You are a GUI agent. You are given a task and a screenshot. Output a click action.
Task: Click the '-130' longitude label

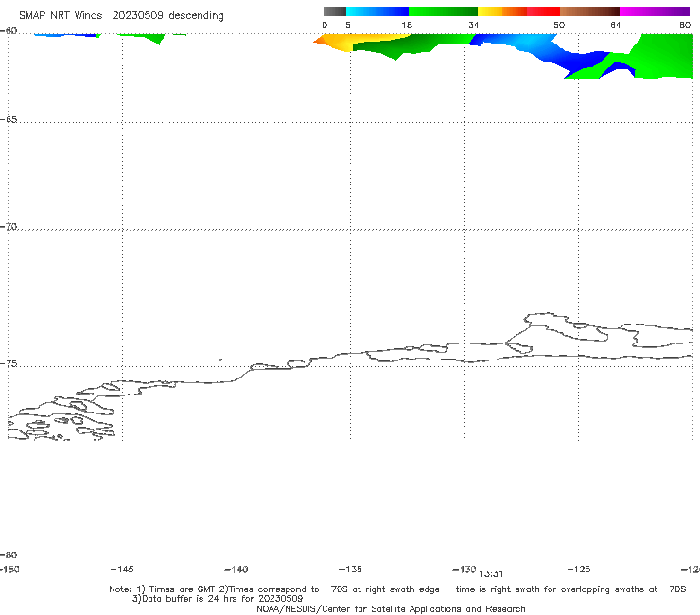coord(464,569)
